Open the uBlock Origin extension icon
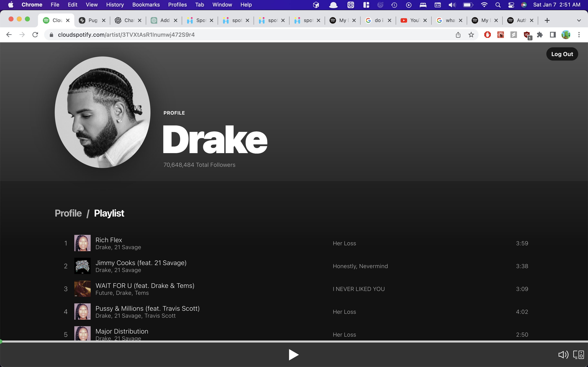 (x=527, y=35)
